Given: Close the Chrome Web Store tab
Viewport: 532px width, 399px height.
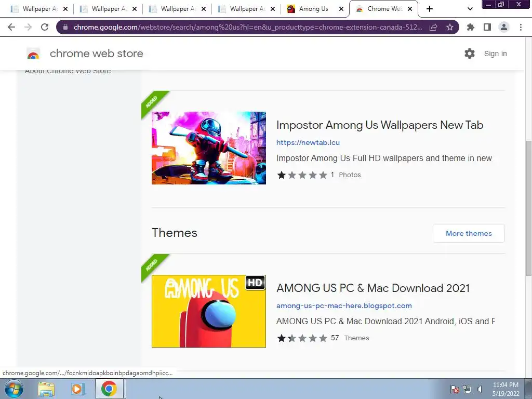Looking at the screenshot, I should [410, 9].
